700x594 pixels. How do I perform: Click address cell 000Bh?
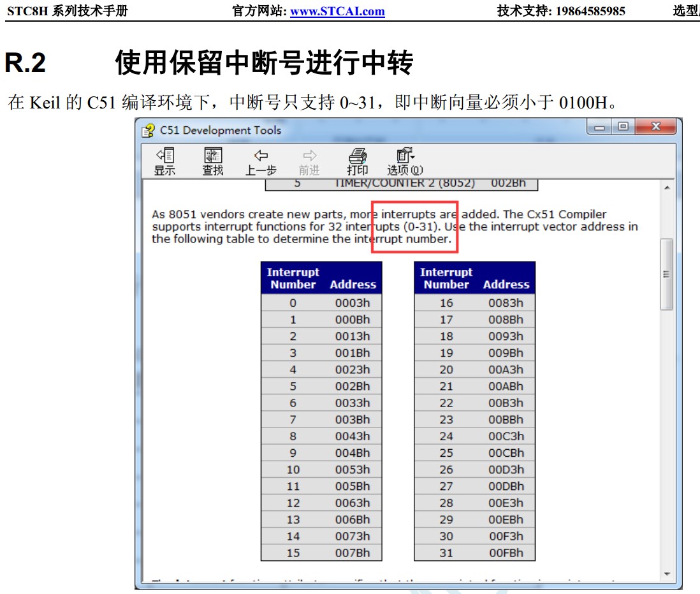353,320
